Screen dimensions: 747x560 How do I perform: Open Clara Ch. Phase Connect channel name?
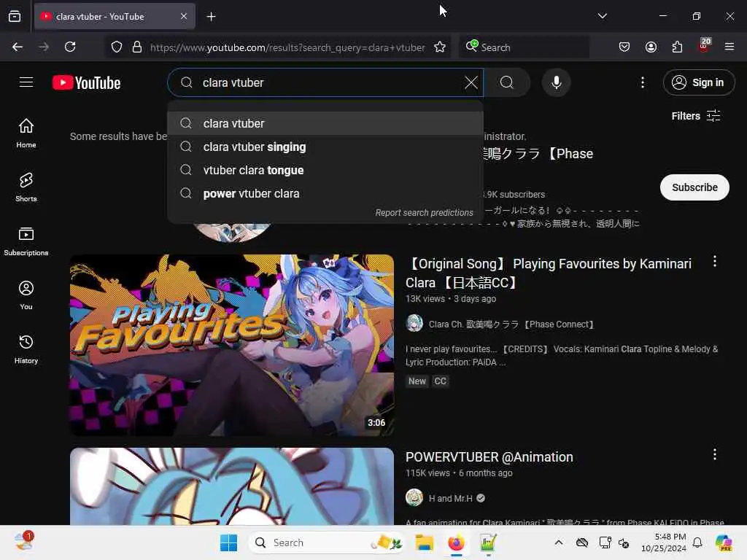(x=512, y=324)
